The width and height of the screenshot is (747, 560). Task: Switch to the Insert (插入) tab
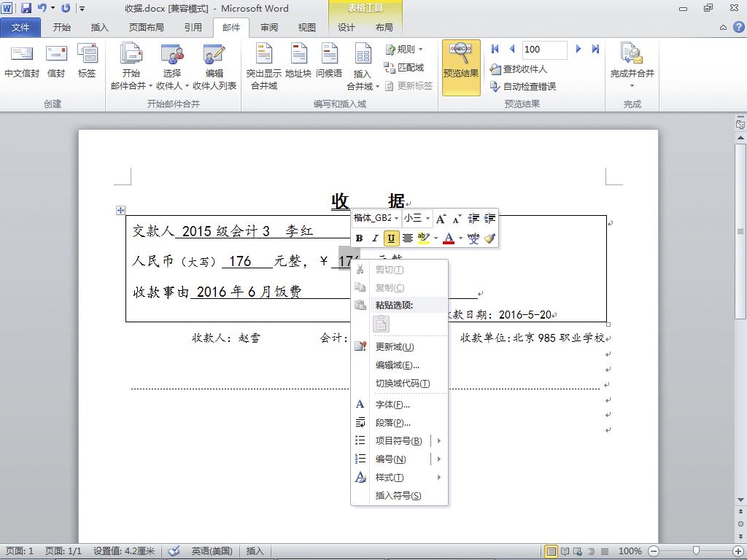coord(99,28)
